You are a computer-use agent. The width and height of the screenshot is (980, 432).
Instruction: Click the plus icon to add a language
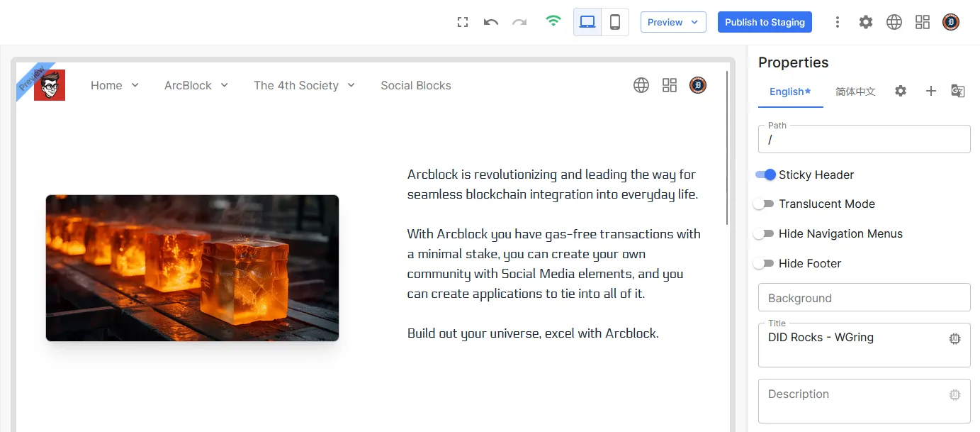pos(931,91)
